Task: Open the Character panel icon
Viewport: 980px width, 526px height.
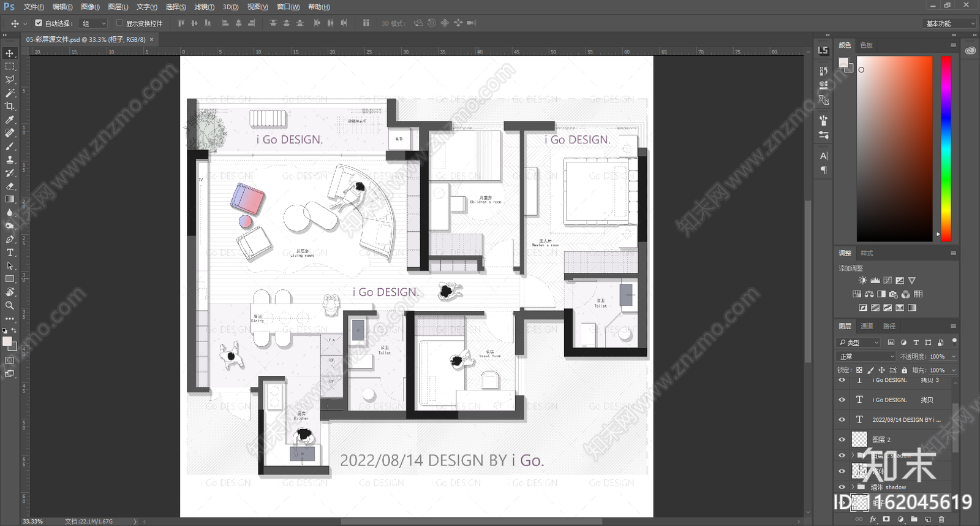Action: pyautogui.click(x=824, y=156)
